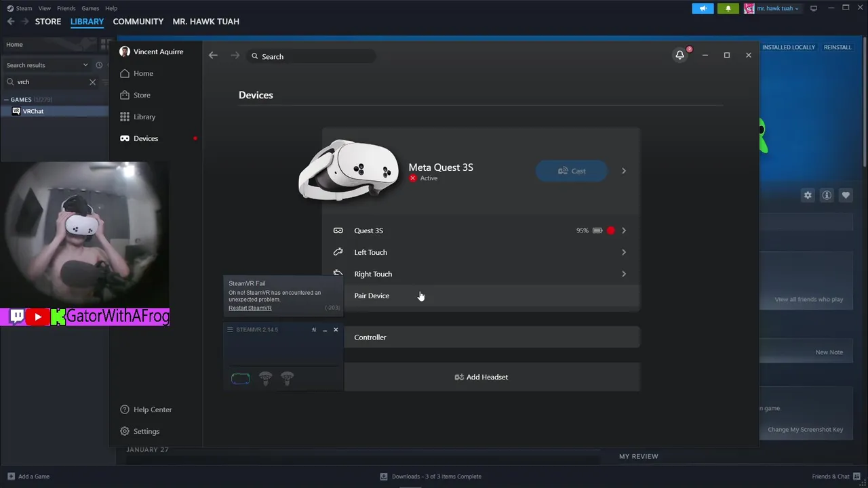Image resolution: width=868 pixels, height=488 pixels.
Task: Open Store in the Meta Link sidebar
Action: pos(142,95)
